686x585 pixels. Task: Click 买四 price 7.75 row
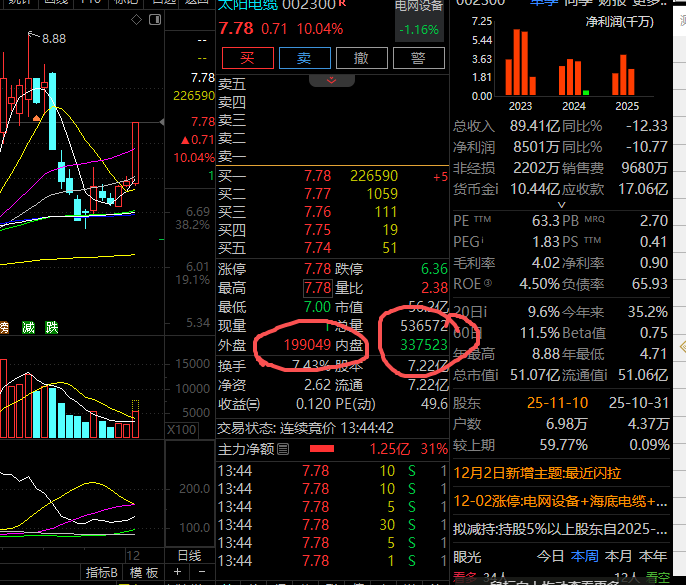(x=332, y=230)
